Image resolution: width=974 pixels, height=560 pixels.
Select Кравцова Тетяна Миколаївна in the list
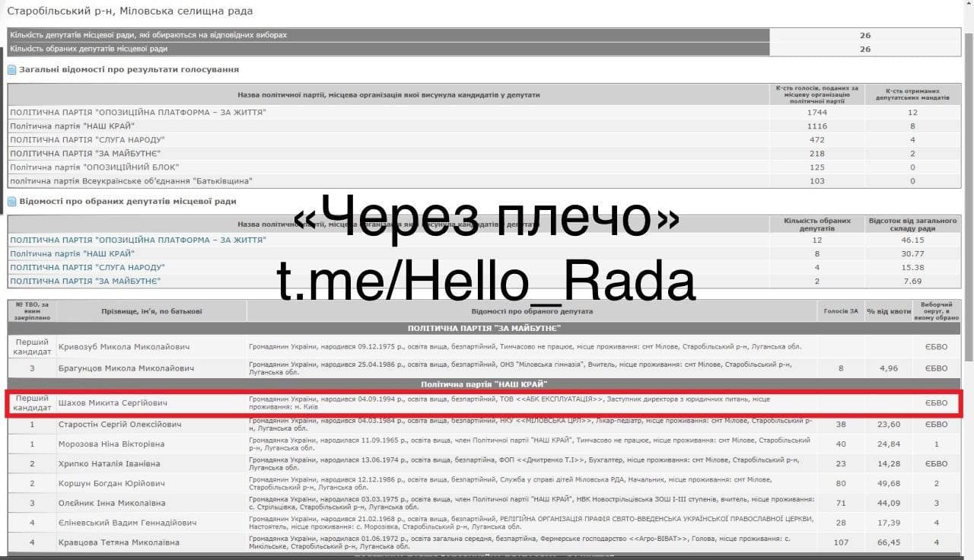pyautogui.click(x=119, y=542)
